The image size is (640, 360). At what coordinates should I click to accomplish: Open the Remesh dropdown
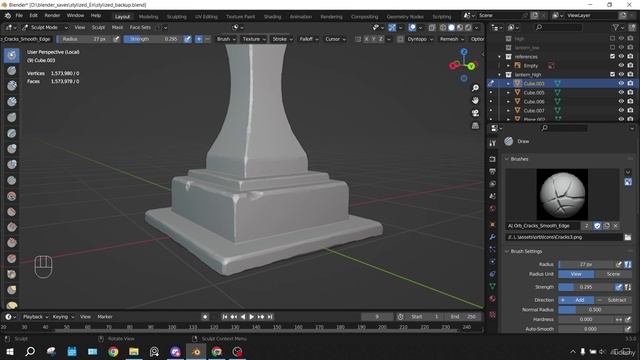tap(452, 39)
